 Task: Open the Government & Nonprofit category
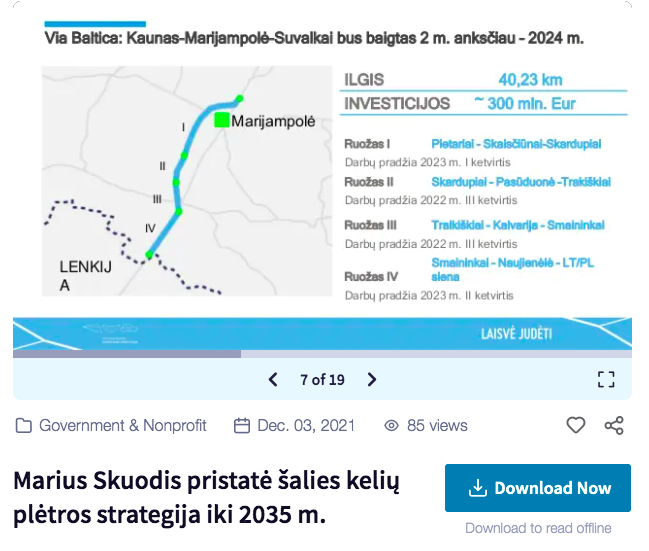click(x=122, y=425)
